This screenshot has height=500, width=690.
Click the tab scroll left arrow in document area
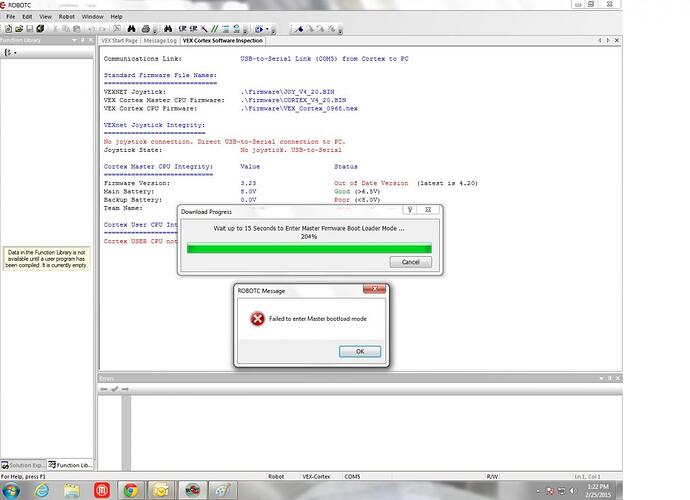pyautogui.click(x=600, y=40)
